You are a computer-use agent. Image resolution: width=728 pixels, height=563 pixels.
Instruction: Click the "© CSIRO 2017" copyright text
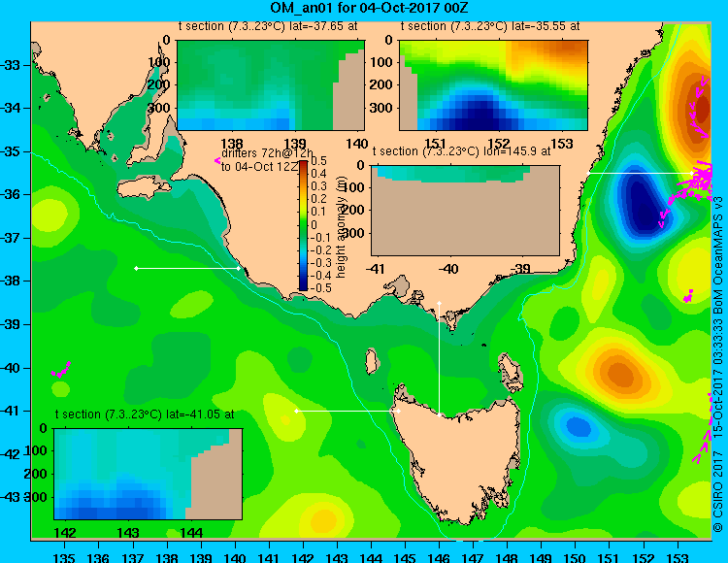(x=718, y=490)
